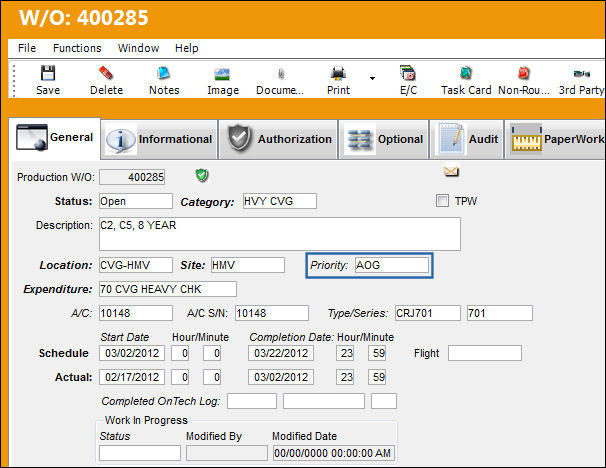Click the Type field CRJ701

428,313
